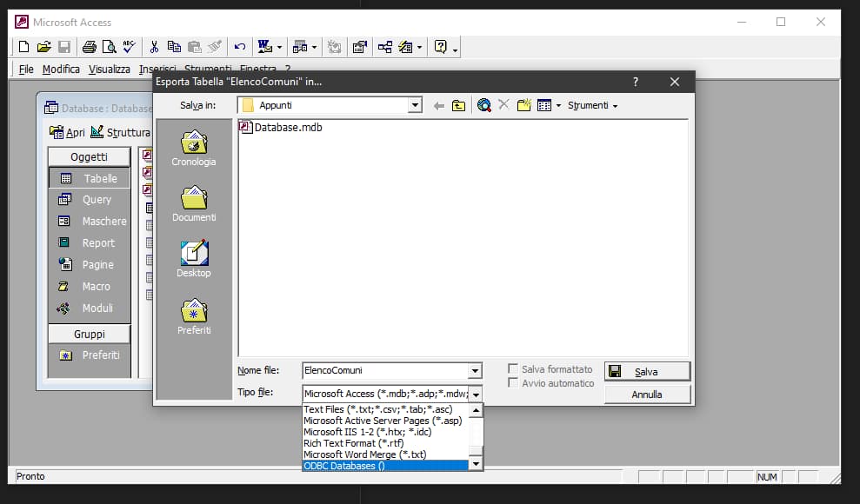The image size is (860, 504).
Task: Click the Annulla button
Action: [x=647, y=395]
